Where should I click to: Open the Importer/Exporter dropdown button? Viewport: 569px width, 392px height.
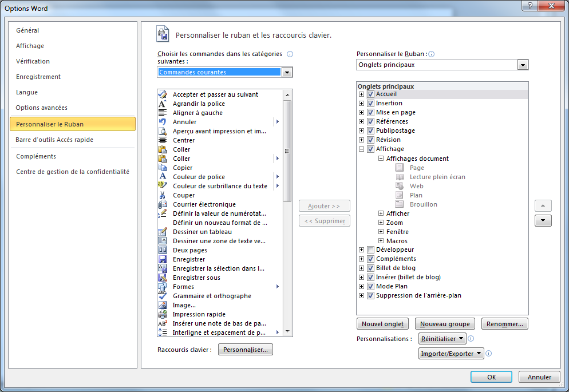[x=451, y=354]
